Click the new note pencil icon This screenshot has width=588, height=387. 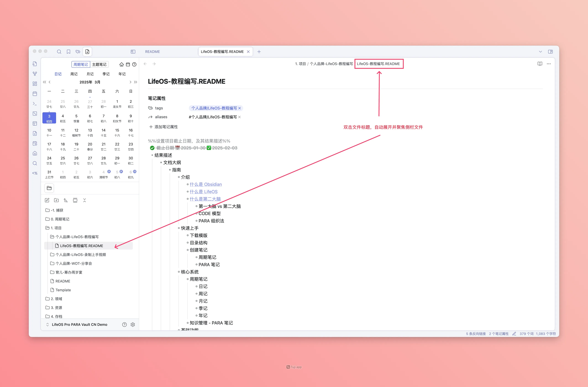click(47, 200)
